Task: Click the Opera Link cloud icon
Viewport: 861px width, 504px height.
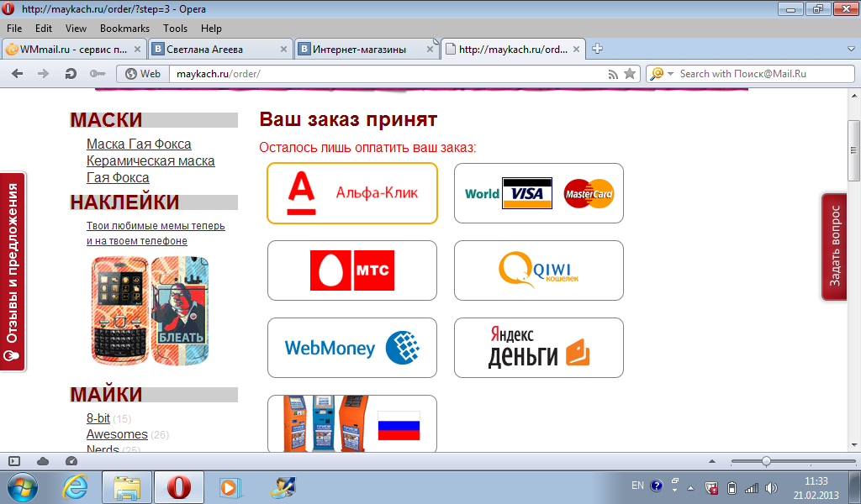Action: 42,461
